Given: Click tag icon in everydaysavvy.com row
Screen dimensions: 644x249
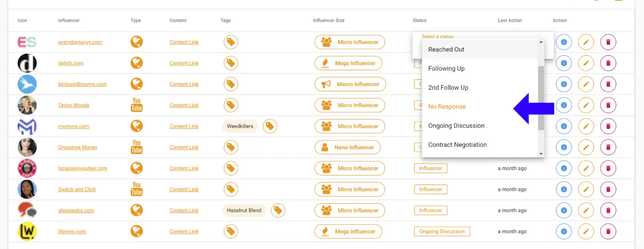Looking at the screenshot, I should pos(231,42).
